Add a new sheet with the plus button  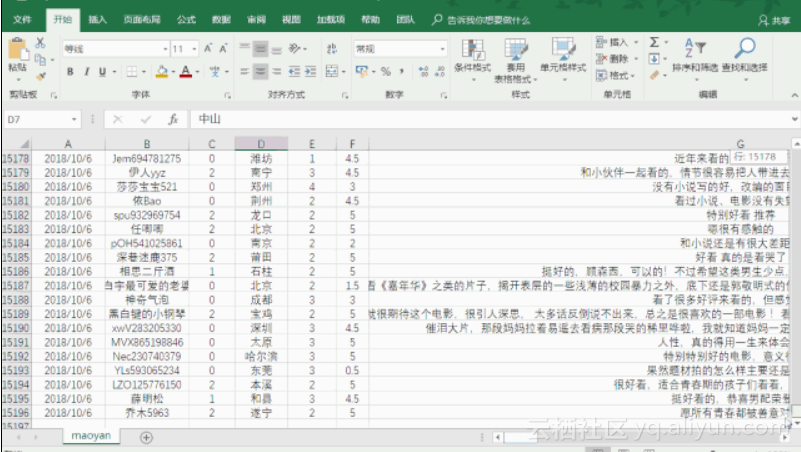tap(146, 437)
